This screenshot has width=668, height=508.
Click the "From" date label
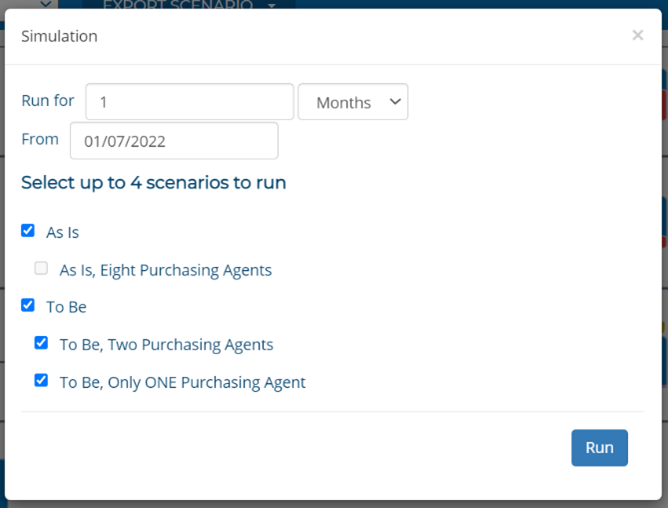(x=40, y=139)
